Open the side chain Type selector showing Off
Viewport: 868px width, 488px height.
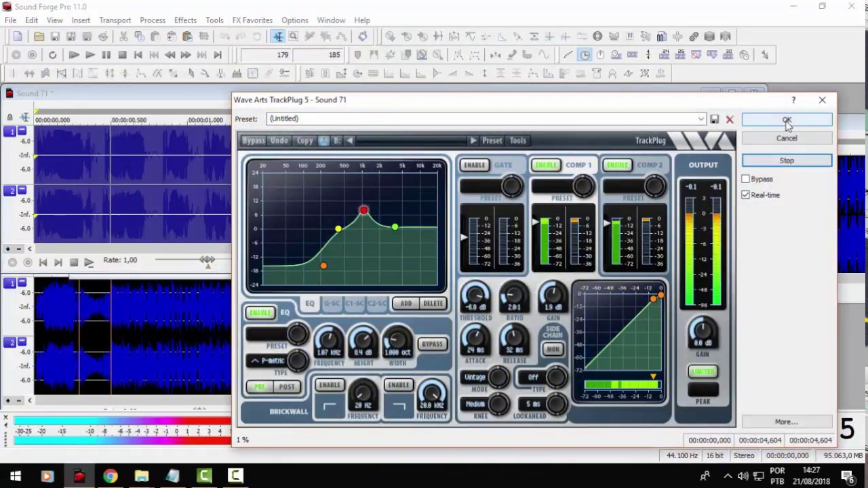pyautogui.click(x=533, y=378)
